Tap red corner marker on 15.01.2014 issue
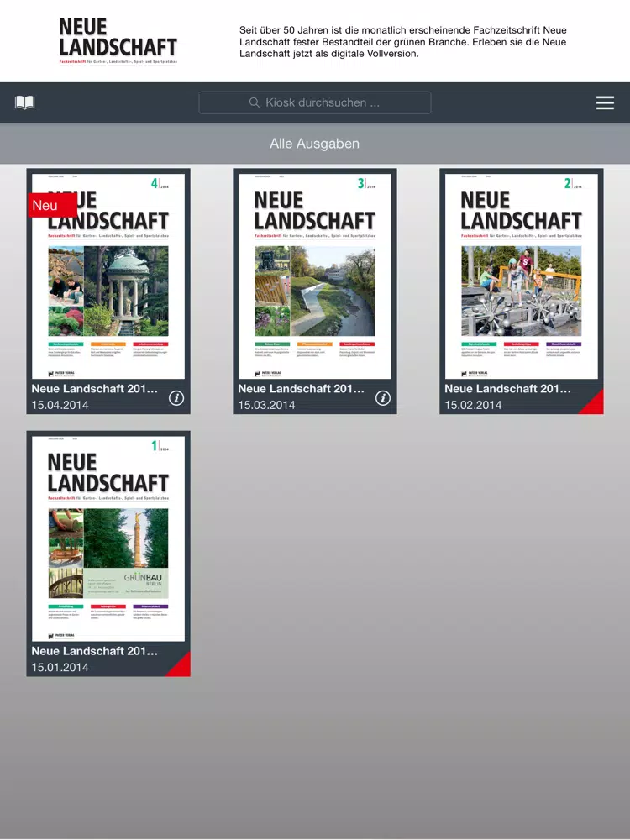This screenshot has height=840, width=630. coord(180,666)
